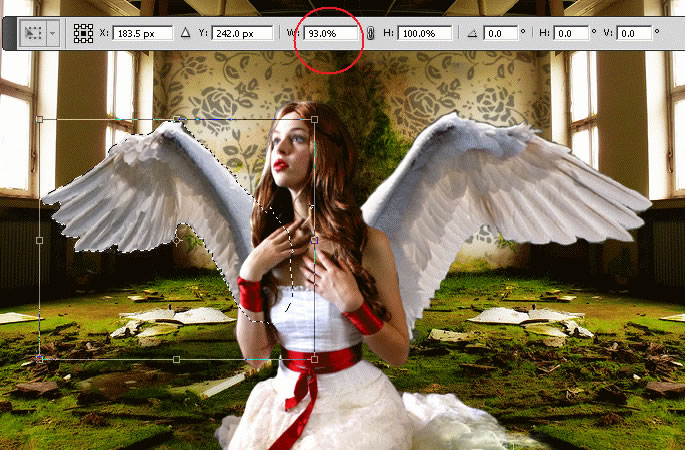Click the H scale field showing 100.0%
The width and height of the screenshot is (687, 450).
tap(425, 33)
